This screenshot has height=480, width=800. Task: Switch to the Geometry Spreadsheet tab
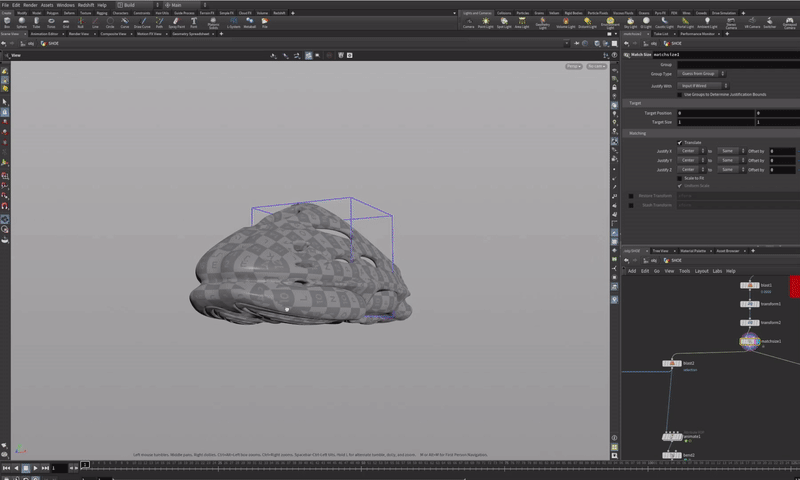click(x=191, y=34)
